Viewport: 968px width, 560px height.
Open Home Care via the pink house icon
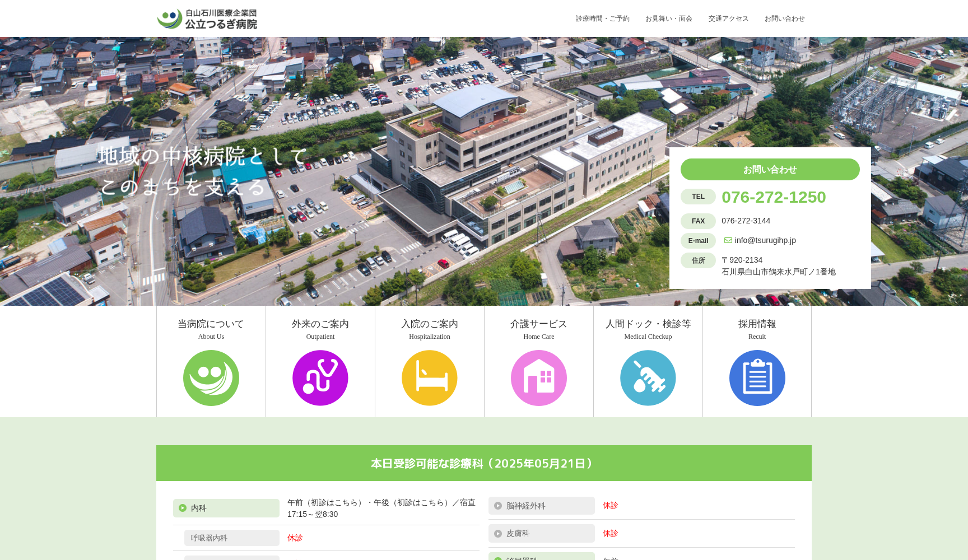click(x=538, y=377)
